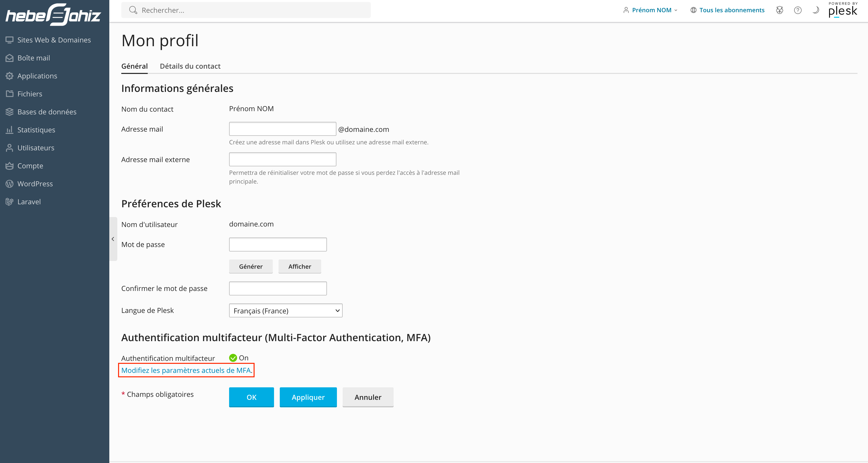Click the '@domaine.com' suffix text
Screen dimensions: 868x463
[x=364, y=129]
